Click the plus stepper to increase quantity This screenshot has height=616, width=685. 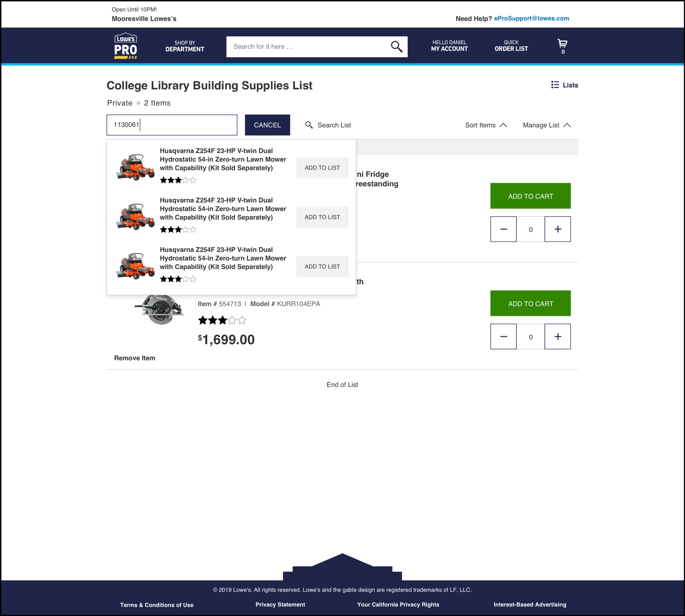[x=557, y=229]
